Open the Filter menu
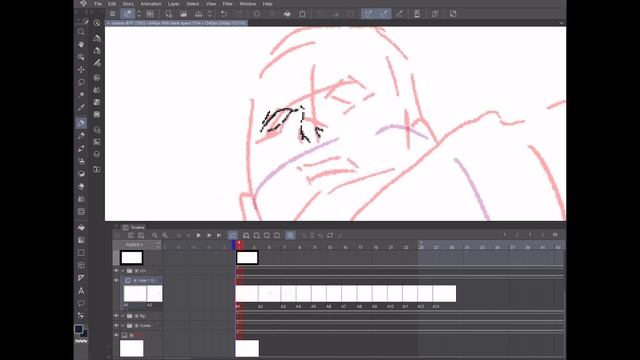Screen dimensions: 640x360 tap(227, 4)
